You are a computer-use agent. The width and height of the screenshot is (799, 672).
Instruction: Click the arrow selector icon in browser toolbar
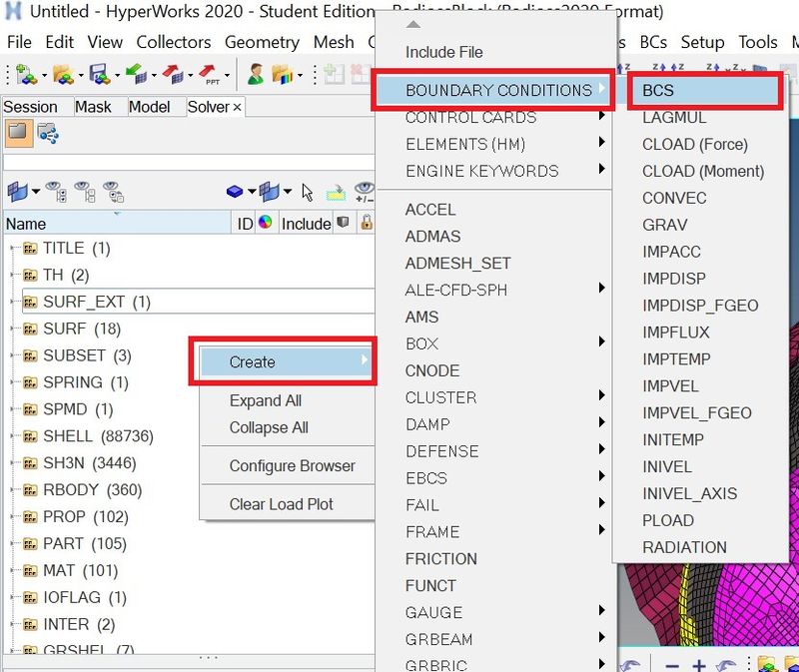(x=308, y=191)
